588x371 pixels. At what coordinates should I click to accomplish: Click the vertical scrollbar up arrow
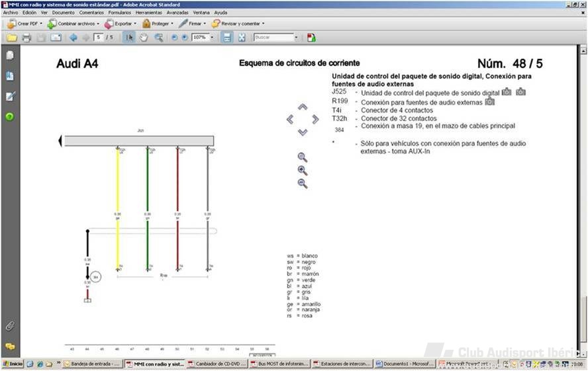(x=583, y=50)
